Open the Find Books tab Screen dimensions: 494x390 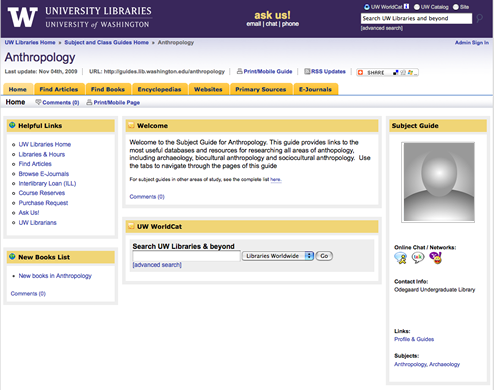point(108,89)
